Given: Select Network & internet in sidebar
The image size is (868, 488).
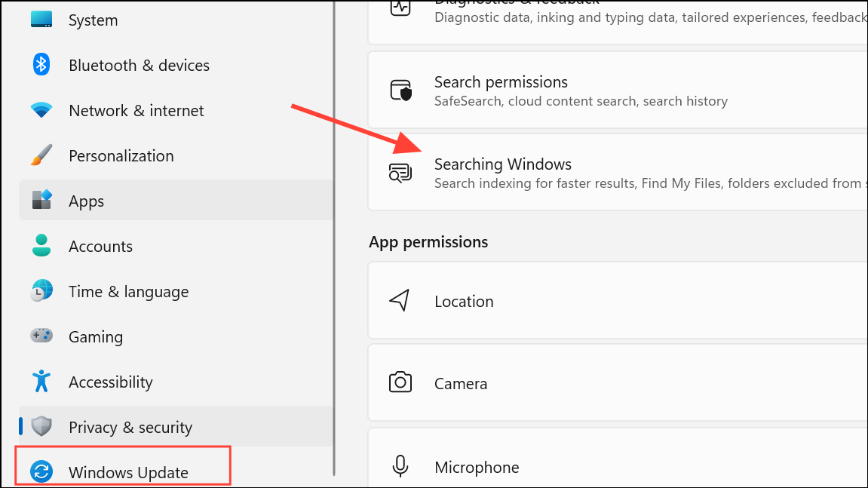Looking at the screenshot, I should pos(176,111).
